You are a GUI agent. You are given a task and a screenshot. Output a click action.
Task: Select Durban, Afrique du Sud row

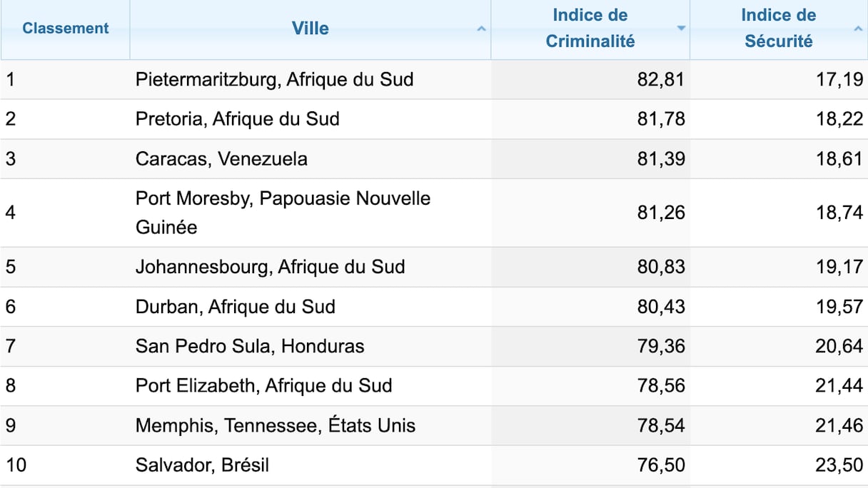[x=235, y=307]
